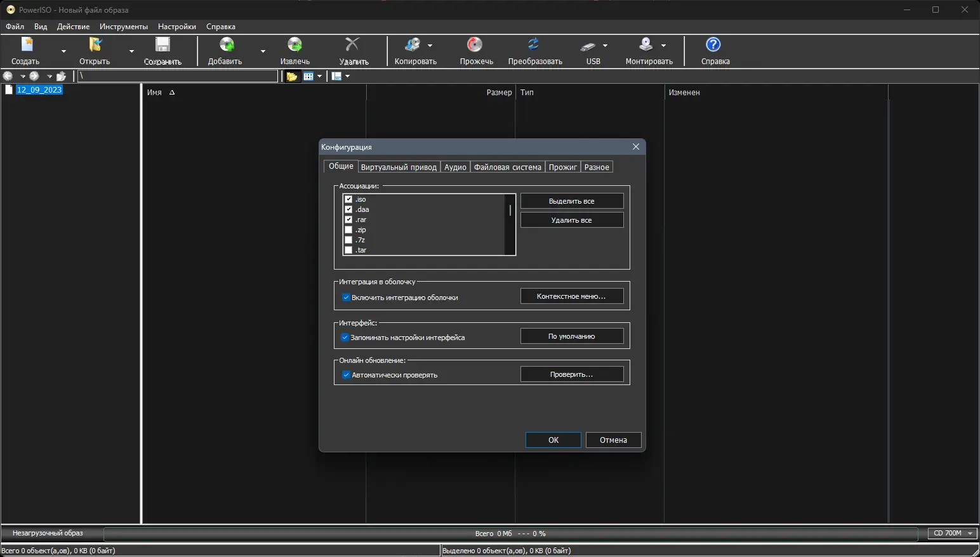Click the associations list scrollbar thumb

click(510, 210)
